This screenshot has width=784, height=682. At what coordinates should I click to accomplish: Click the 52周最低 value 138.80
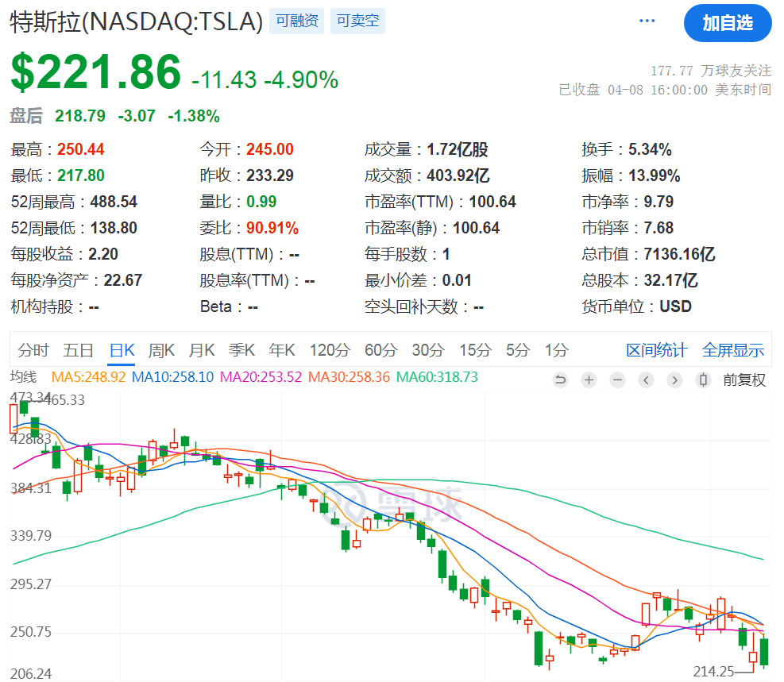pos(114,229)
